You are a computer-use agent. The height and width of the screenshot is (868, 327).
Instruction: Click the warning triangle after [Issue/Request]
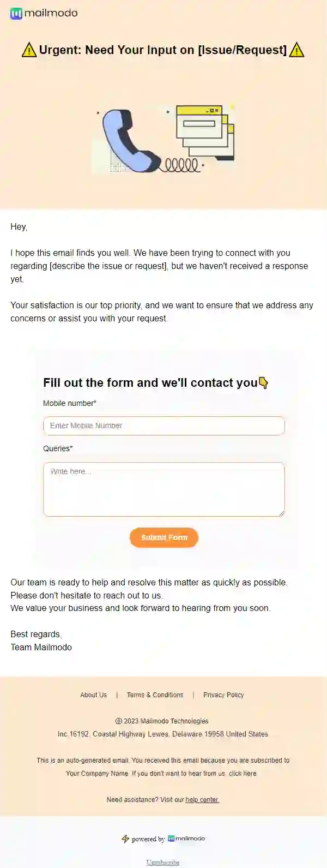297,49
